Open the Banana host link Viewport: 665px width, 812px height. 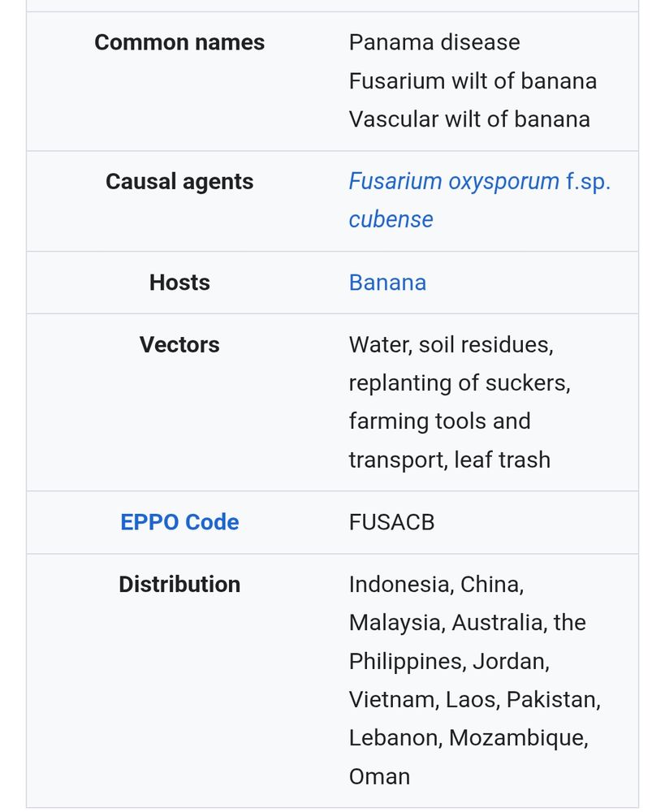tap(387, 283)
